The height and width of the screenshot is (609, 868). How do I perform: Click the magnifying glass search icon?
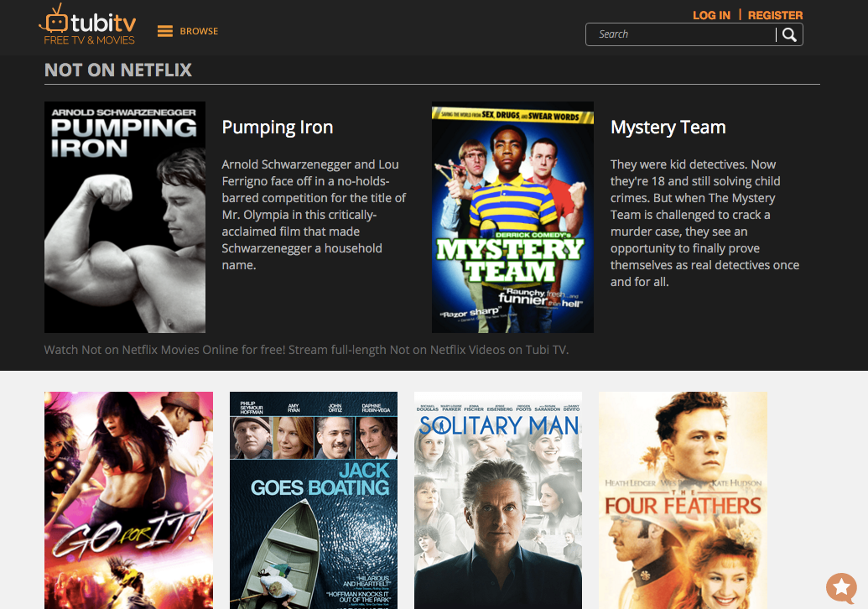pos(790,35)
